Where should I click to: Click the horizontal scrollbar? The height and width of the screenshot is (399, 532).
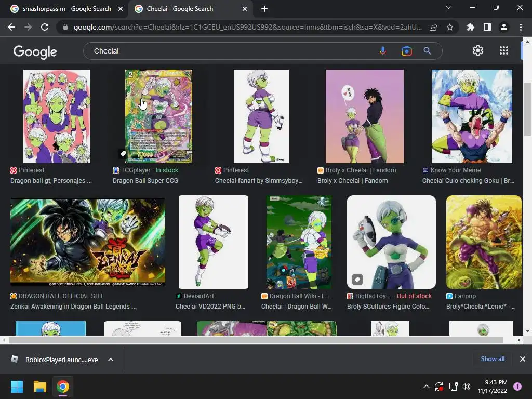pos(256,340)
